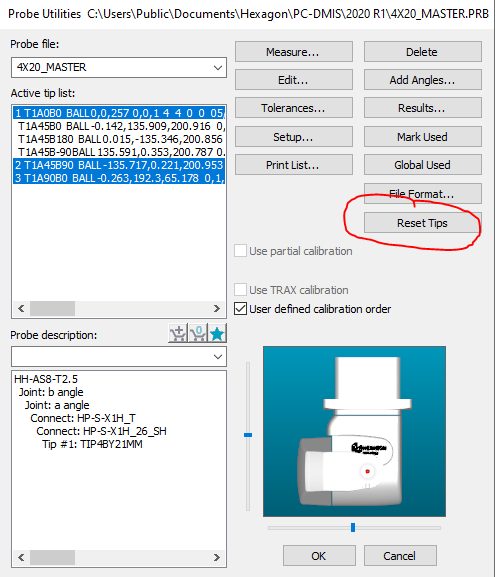
Task: Click the probe 3D preview image
Action: (x=354, y=431)
